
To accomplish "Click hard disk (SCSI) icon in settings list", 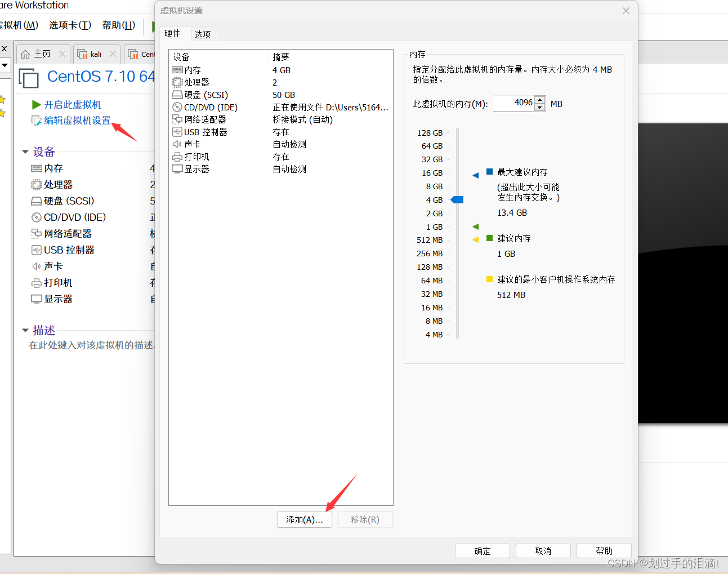I will click(177, 95).
